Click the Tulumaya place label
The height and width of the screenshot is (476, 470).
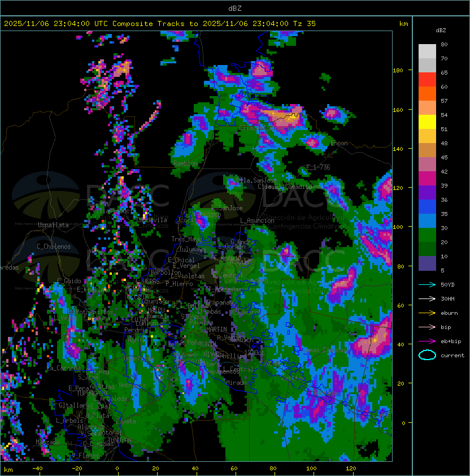(x=193, y=249)
